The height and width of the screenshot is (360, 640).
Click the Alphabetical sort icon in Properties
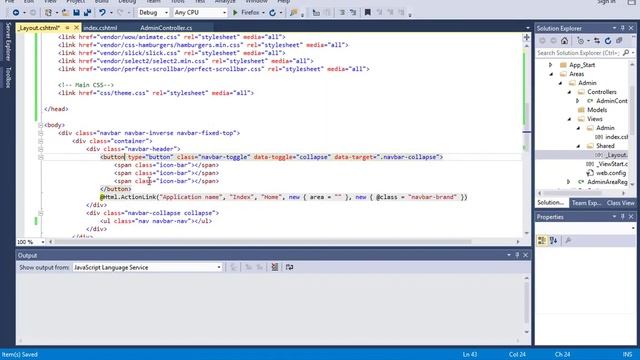(x=553, y=240)
